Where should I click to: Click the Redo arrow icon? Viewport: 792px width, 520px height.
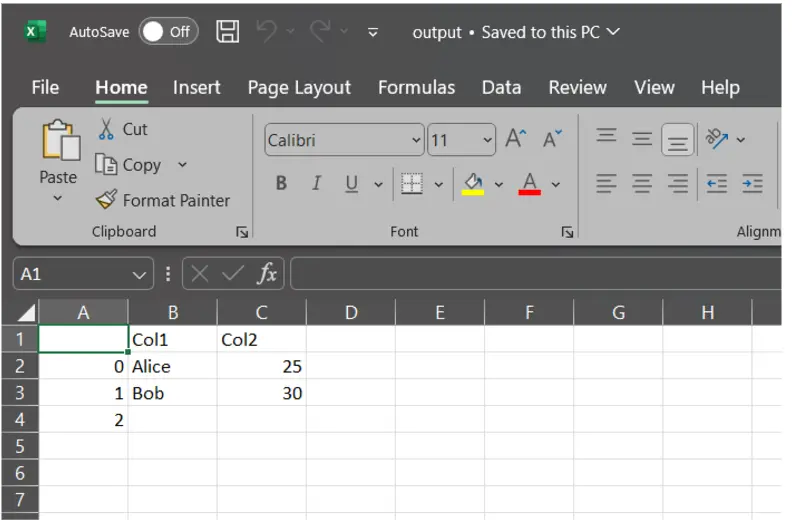pos(321,31)
